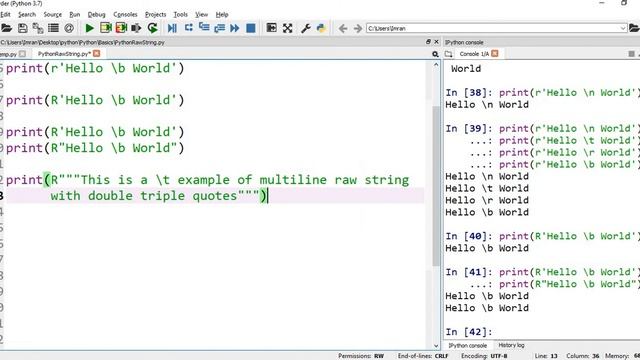640x360 pixels.
Task: Click debug step-into icon
Action: coord(204,28)
